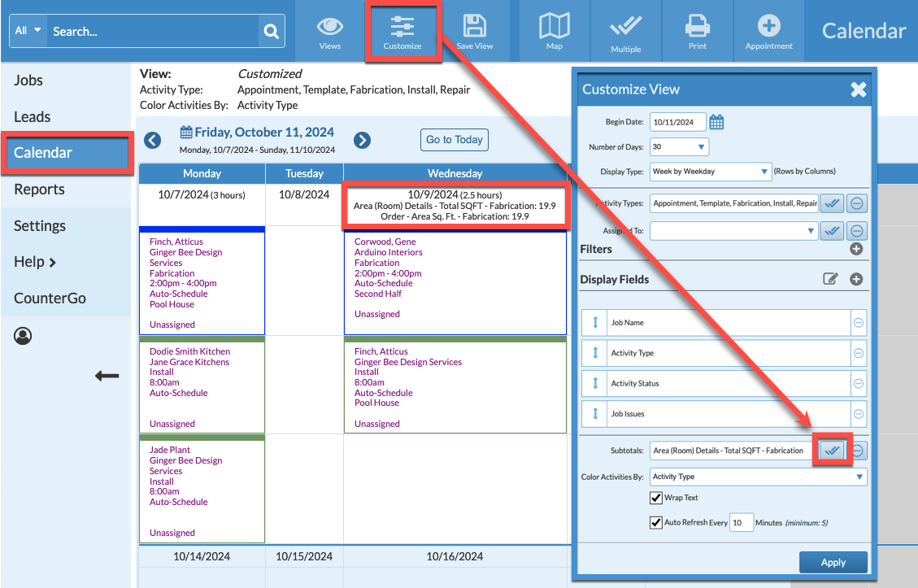Go to next date with right arrow

[x=362, y=141]
